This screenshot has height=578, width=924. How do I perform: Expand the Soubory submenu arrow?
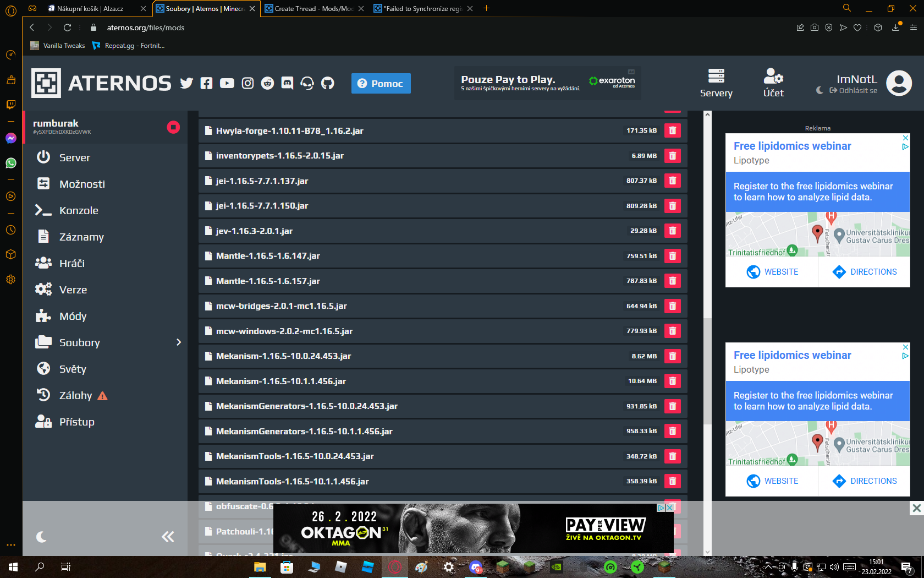[178, 342]
